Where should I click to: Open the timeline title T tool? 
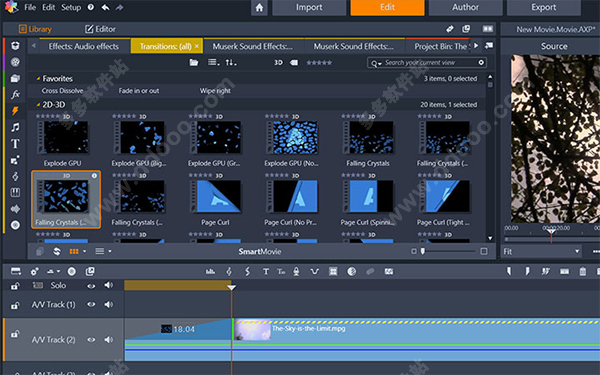point(266,271)
